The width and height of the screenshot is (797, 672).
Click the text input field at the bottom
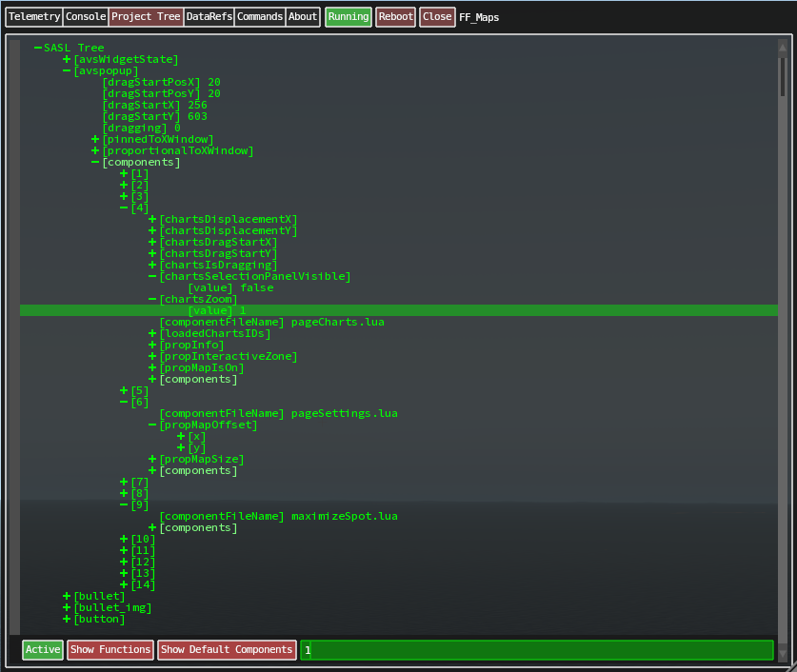[537, 650]
